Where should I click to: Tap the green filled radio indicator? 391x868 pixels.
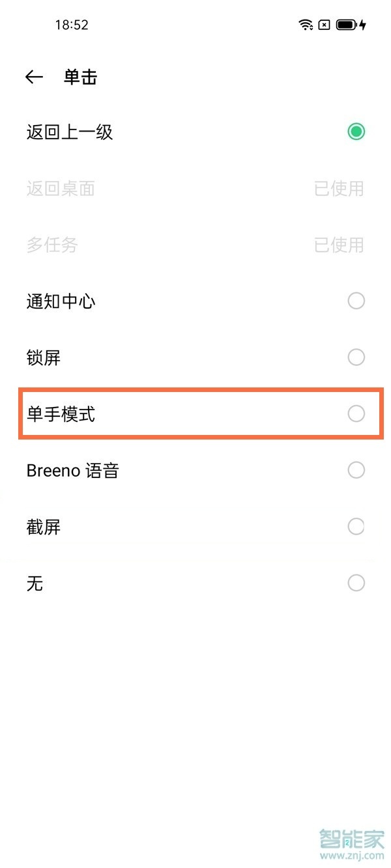pos(356,132)
